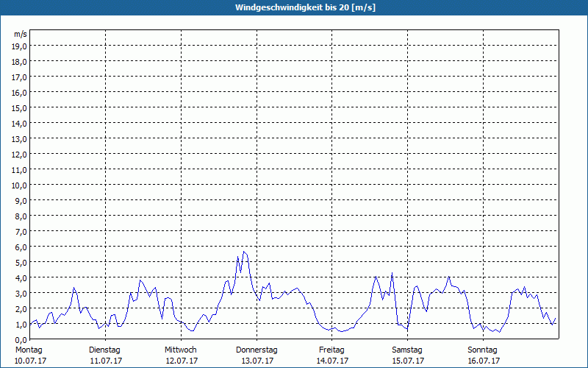Select the 0,0 y-axis value
Screen dimensions: 588x368
(x=21, y=340)
